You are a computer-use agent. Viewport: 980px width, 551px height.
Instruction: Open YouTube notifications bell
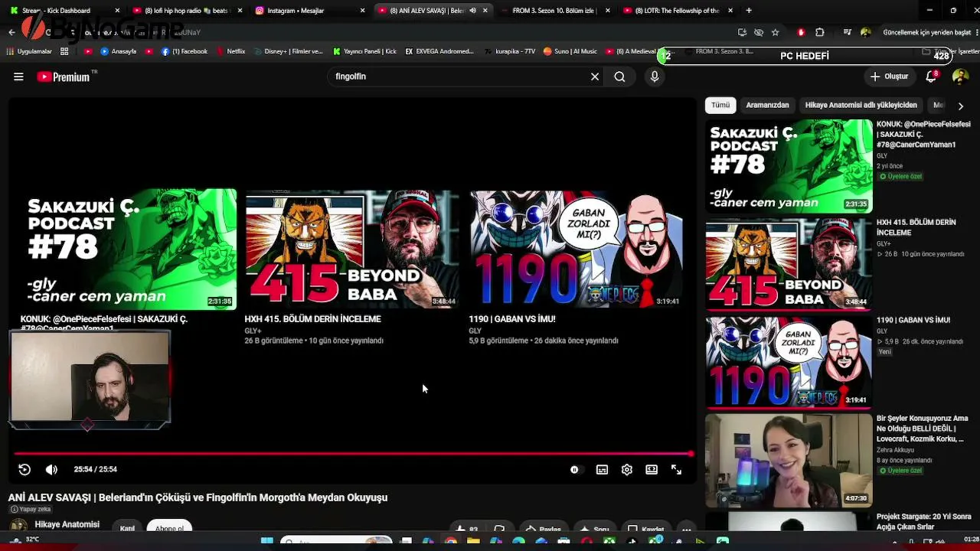click(932, 77)
